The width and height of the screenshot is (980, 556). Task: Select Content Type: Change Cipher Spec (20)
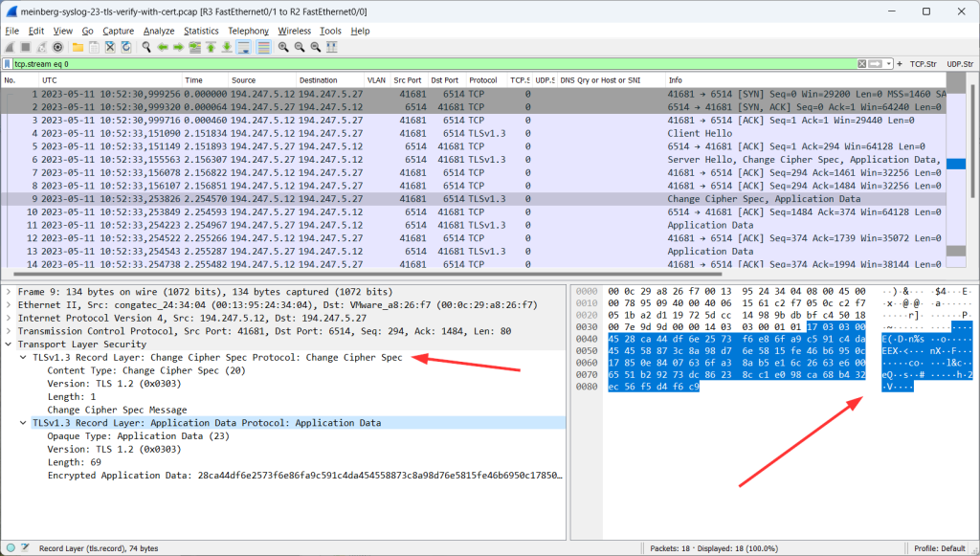pos(146,370)
